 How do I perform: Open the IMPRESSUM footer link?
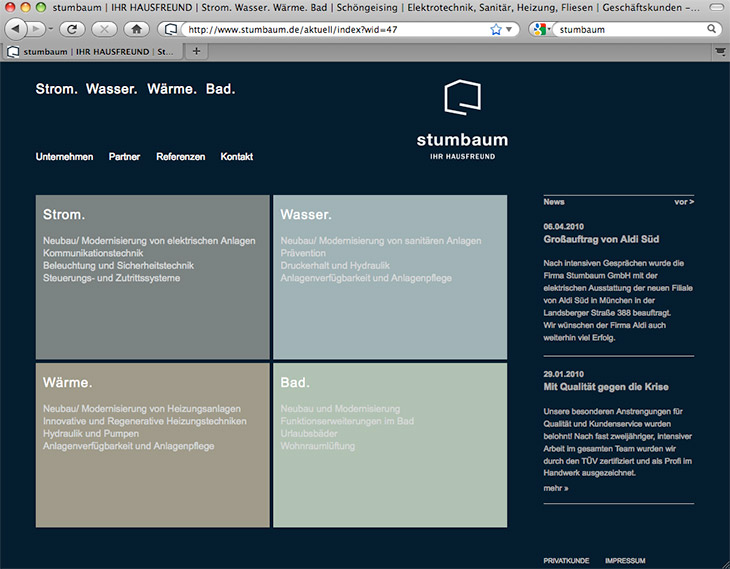click(x=625, y=561)
